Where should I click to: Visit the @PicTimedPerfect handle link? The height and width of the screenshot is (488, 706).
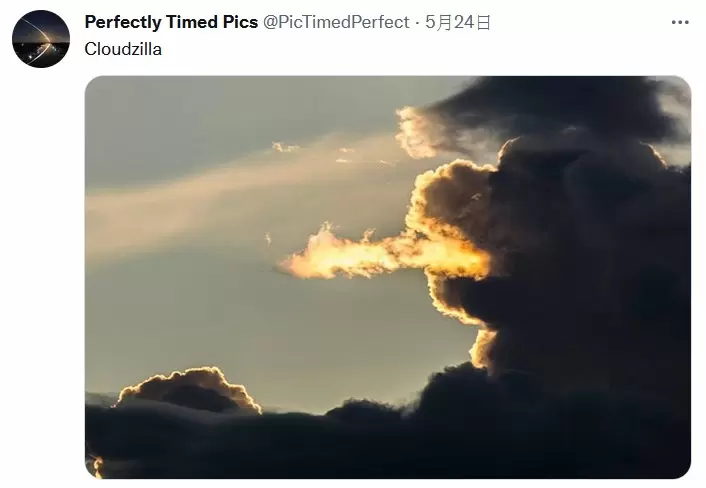336,22
